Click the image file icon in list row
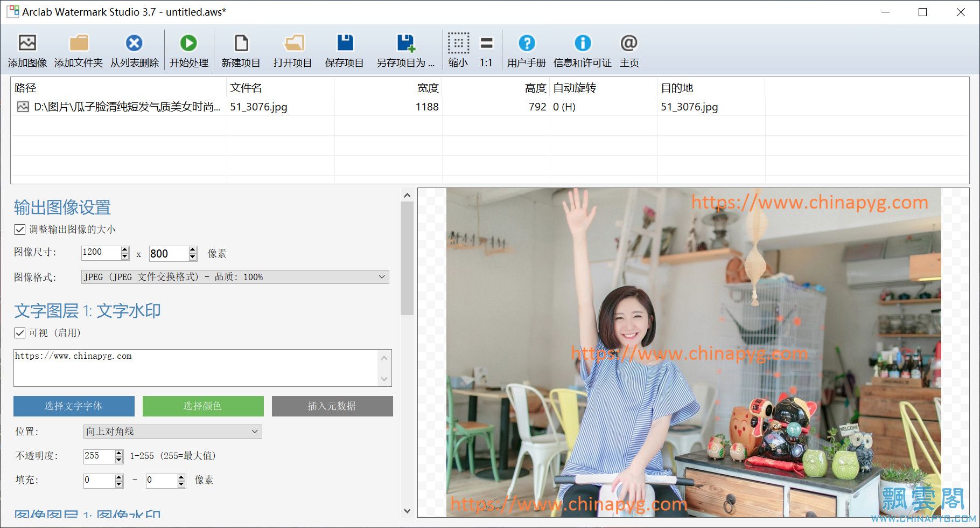 pos(23,107)
